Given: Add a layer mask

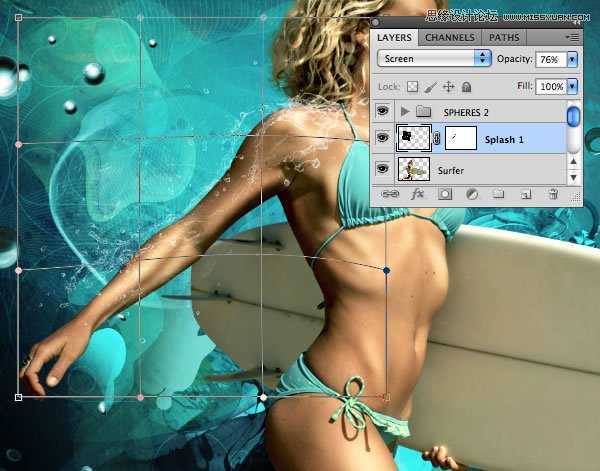Looking at the screenshot, I should (445, 194).
